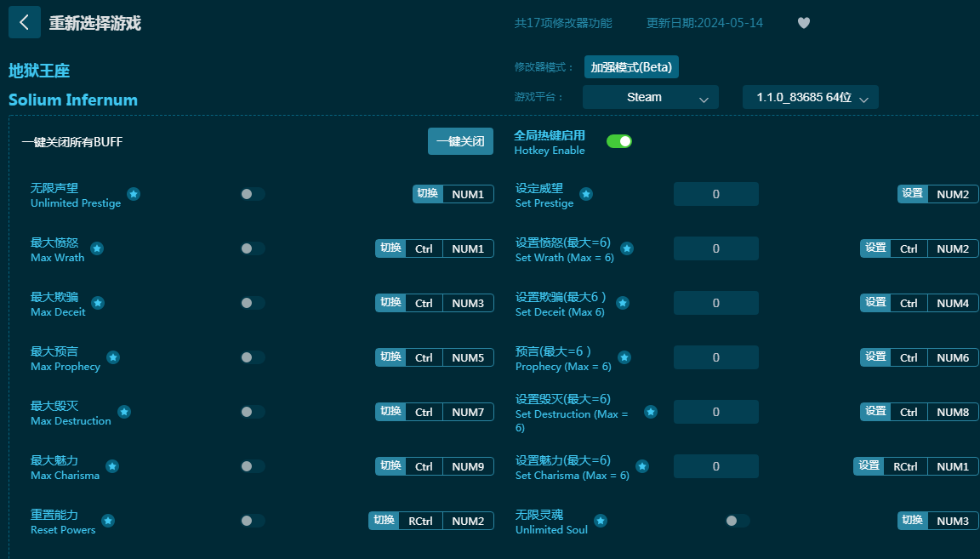The height and width of the screenshot is (559, 980).
Task: Enable Max Prophecy toggle
Action: [253, 357]
